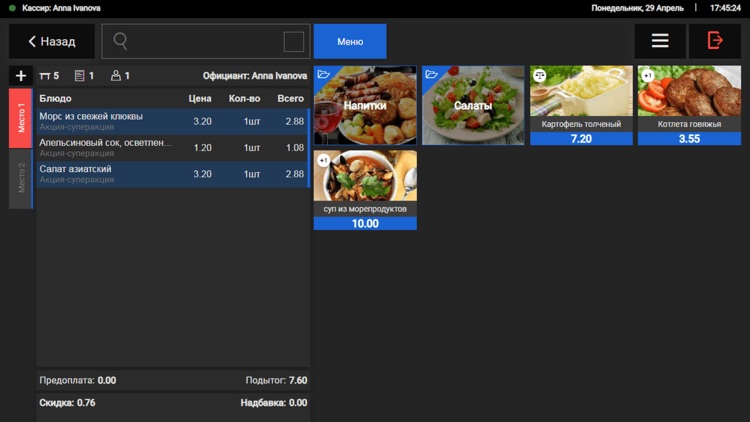
Task: Open the hamburger menu icon
Action: coord(660,41)
